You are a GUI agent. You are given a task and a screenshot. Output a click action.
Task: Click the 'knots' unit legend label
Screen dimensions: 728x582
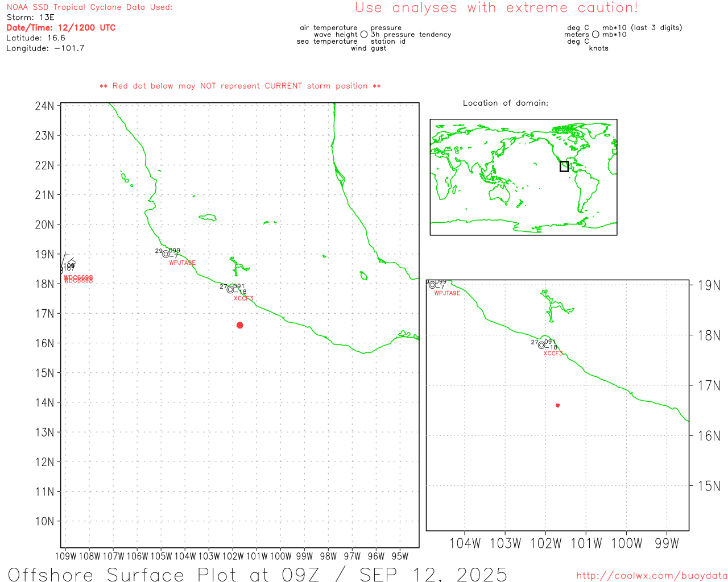(x=599, y=48)
